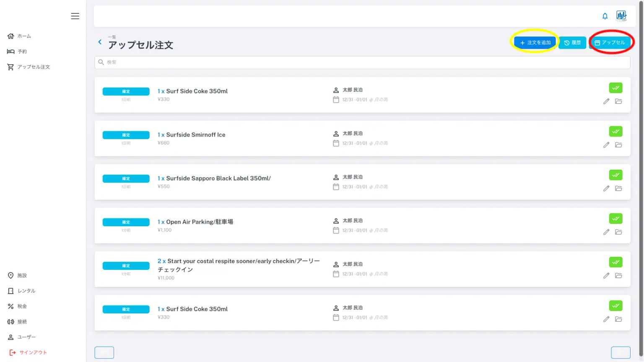Click the アップセル button at top right
The height and width of the screenshot is (362, 644).
610,43
